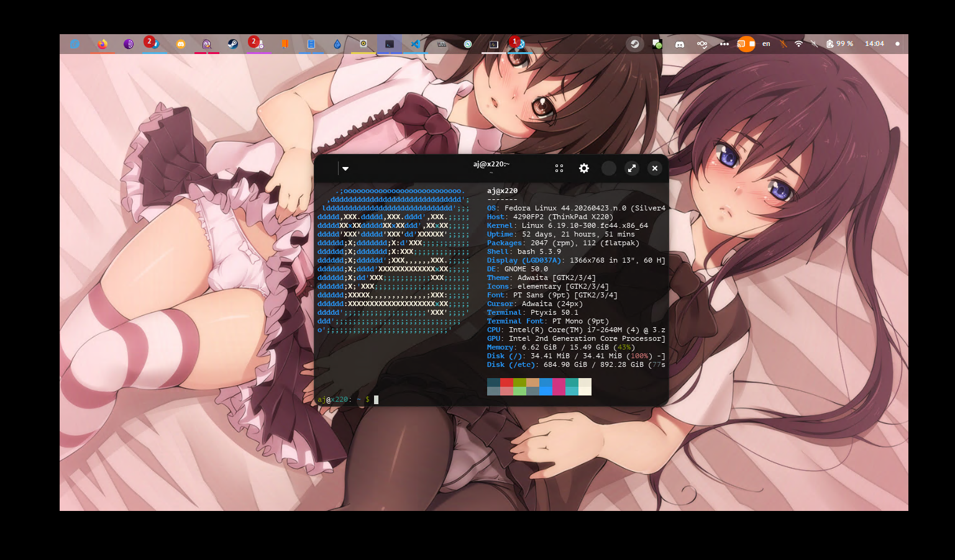This screenshot has height=560, width=955.
Task: Click the 'Disk (/etc)' line
Action: point(576,364)
